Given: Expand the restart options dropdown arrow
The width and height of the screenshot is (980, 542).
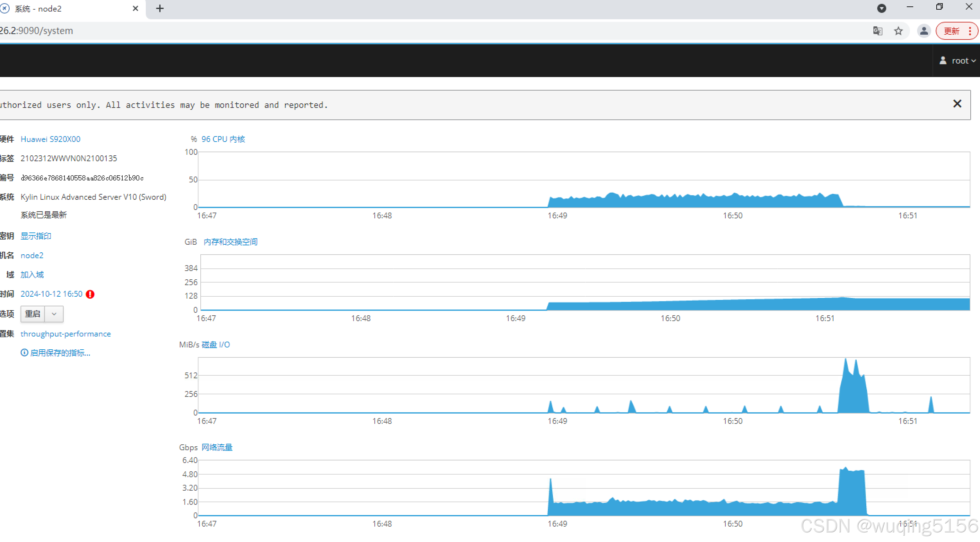Looking at the screenshot, I should (54, 314).
